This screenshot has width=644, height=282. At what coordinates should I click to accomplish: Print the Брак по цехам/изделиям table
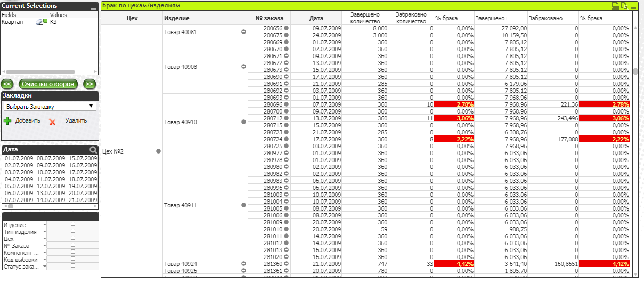click(615, 6)
